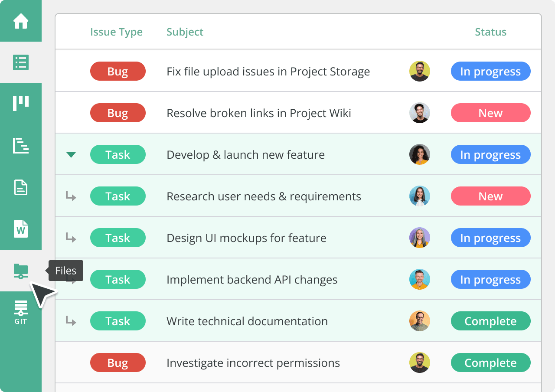Sort by the Status column header
Screen dimensions: 555x392
[x=490, y=32]
